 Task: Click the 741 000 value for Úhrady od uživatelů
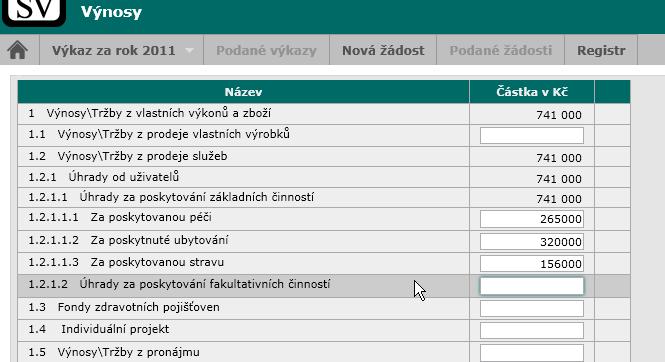click(559, 179)
